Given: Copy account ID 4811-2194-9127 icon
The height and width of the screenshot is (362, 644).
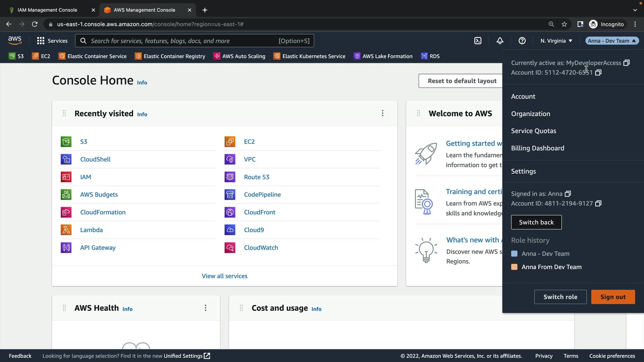Looking at the screenshot, I should [x=598, y=203].
